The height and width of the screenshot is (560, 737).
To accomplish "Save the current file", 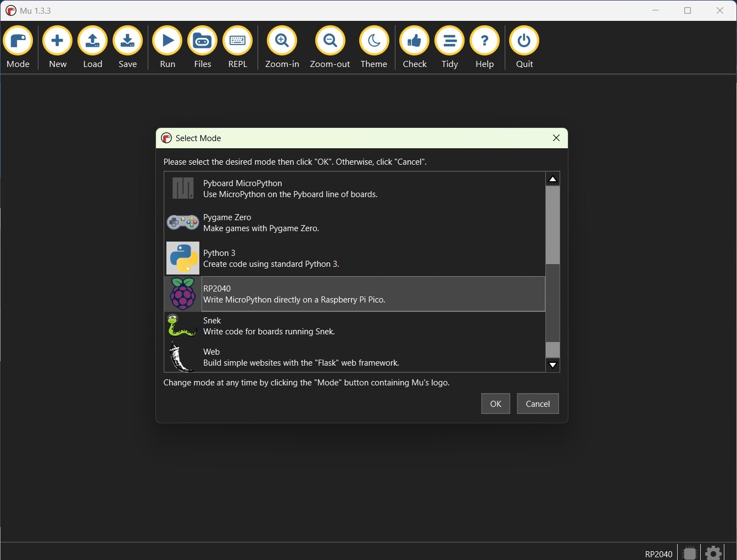I will click(x=128, y=48).
